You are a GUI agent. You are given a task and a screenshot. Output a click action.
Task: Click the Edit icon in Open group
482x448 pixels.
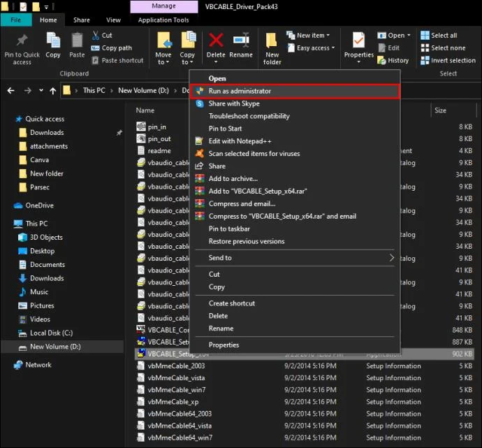382,48
